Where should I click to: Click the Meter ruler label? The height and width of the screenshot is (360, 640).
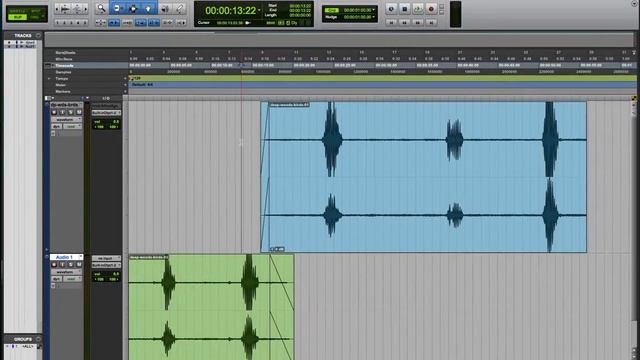tap(61, 85)
